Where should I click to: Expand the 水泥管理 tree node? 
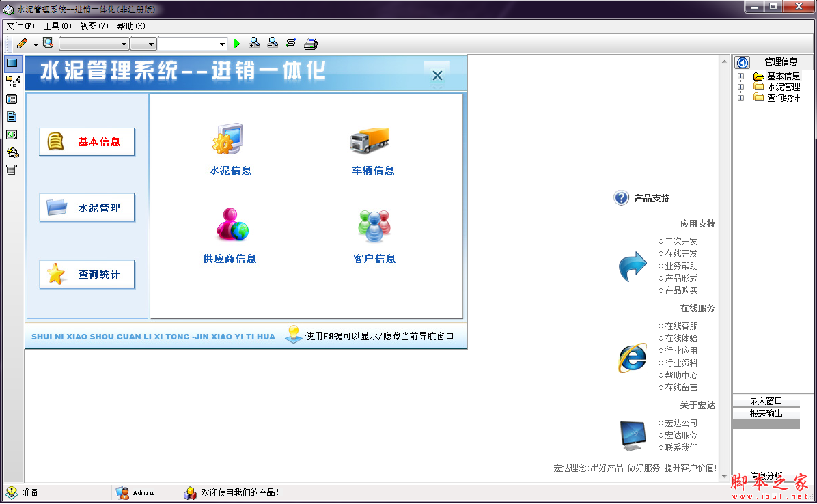tap(741, 87)
